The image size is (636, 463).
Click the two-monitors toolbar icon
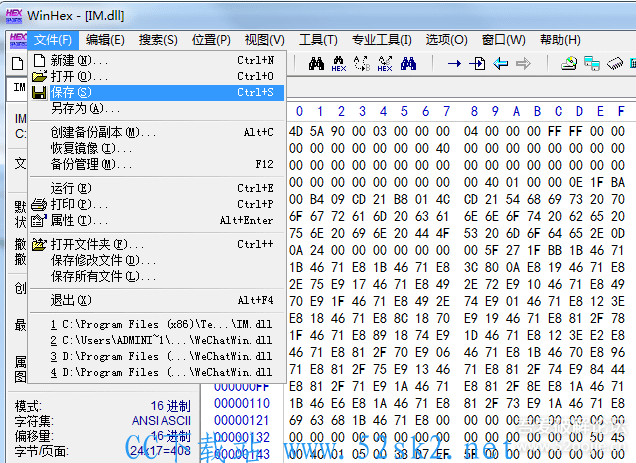click(x=592, y=64)
